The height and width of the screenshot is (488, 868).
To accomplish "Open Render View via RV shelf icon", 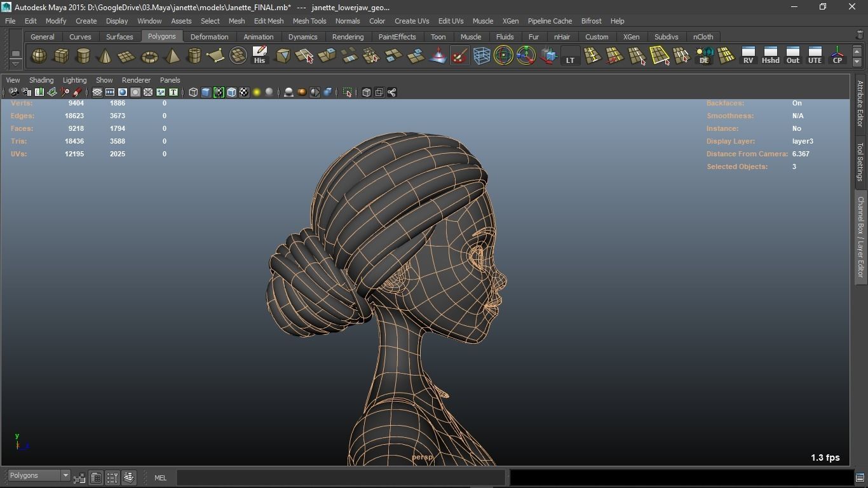I will tap(748, 56).
